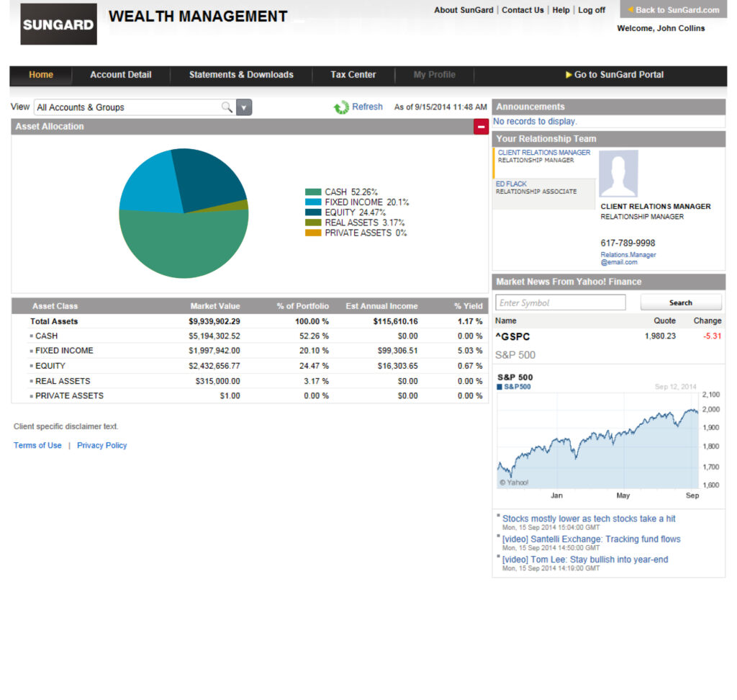Screen dimensions: 737x700
Task: Click the magnifier icon in the View box
Action: click(x=227, y=107)
